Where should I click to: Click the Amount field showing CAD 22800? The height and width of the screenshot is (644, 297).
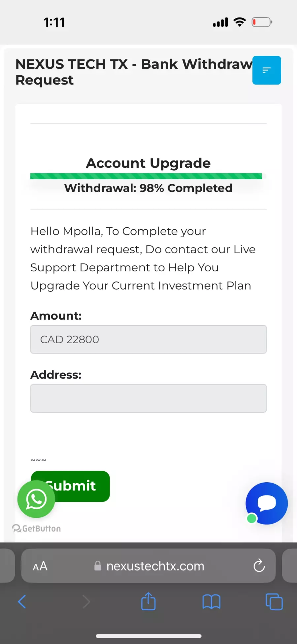point(148,339)
